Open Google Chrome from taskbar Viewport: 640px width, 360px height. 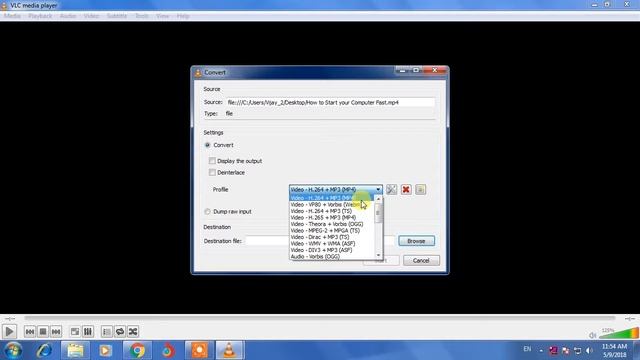(137, 350)
